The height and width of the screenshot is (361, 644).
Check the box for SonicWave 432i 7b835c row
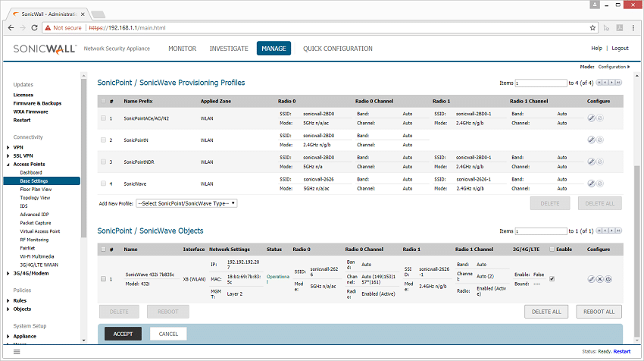pyautogui.click(x=103, y=279)
